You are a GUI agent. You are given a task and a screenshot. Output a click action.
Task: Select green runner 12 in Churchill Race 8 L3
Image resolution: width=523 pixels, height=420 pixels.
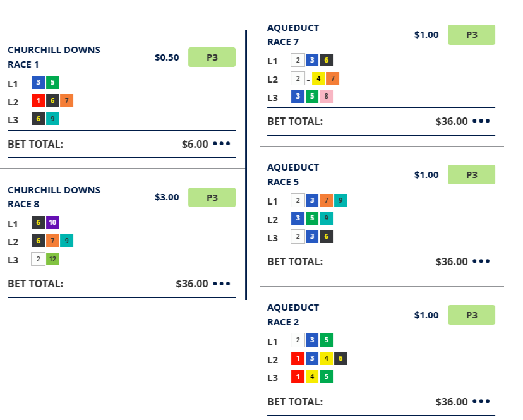pyautogui.click(x=52, y=259)
